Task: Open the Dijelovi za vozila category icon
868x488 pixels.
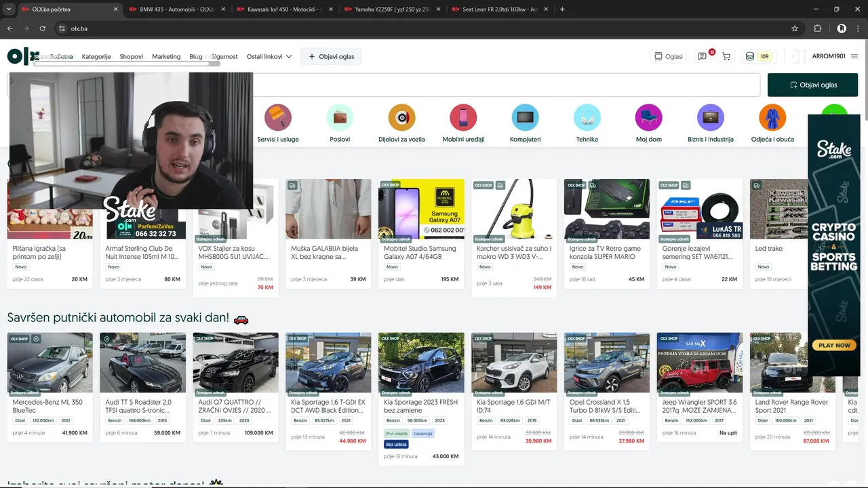Action: point(401,118)
